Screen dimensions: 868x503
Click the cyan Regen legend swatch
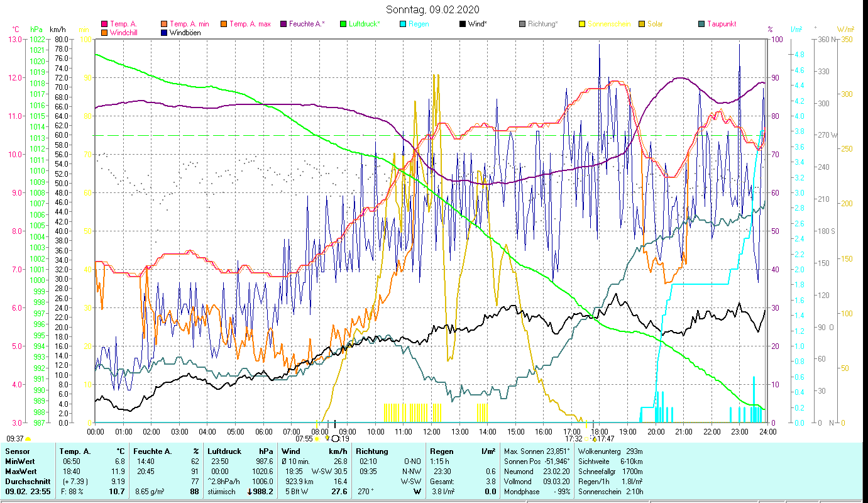[x=402, y=24]
